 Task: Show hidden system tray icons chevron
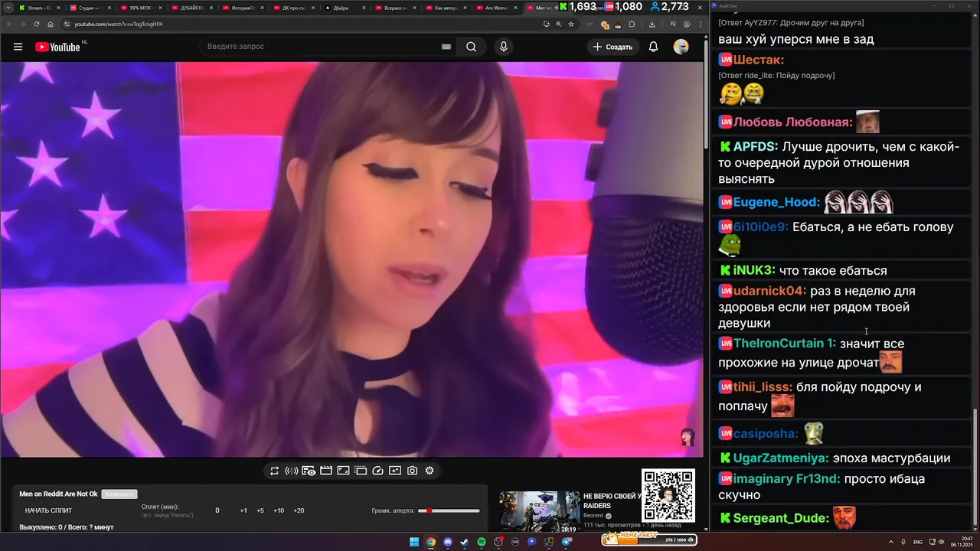click(891, 542)
